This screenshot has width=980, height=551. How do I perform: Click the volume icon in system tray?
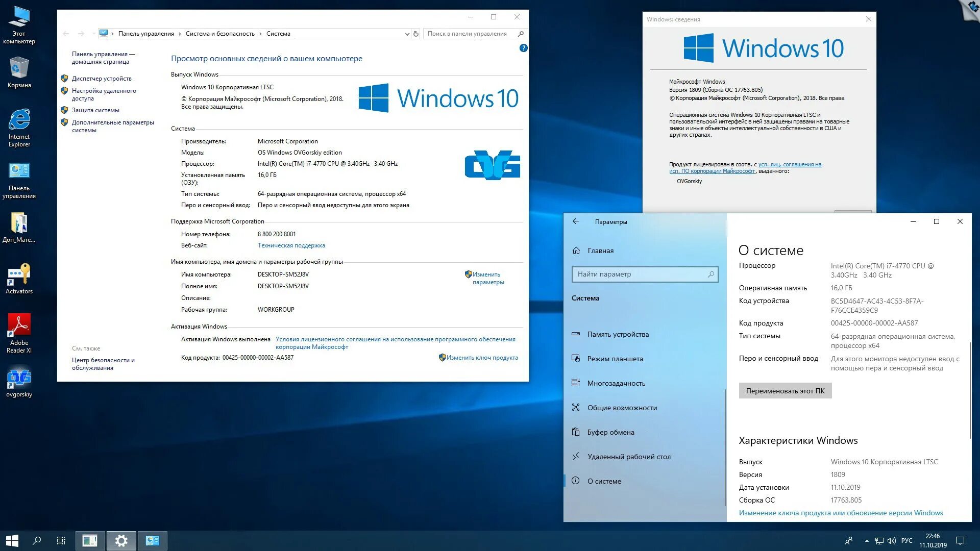[891, 541]
